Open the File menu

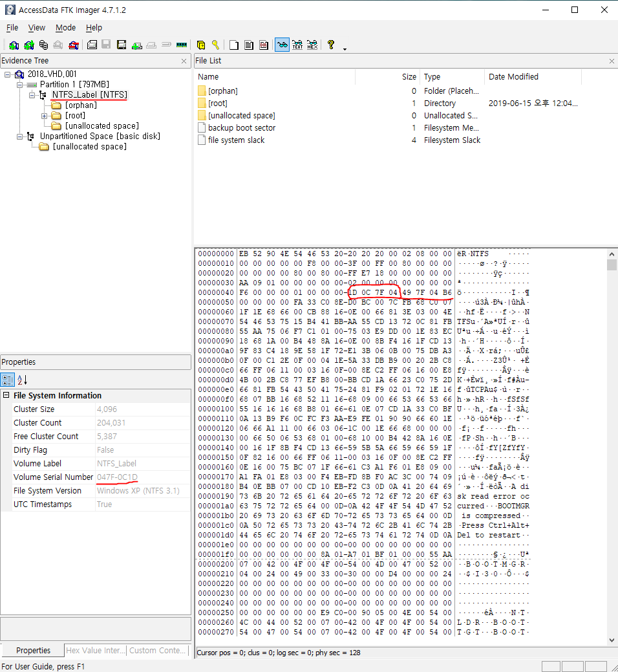pyautogui.click(x=12, y=28)
